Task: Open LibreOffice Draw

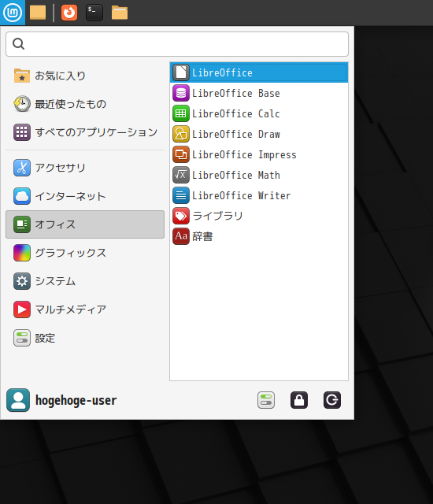Action: (x=259, y=135)
